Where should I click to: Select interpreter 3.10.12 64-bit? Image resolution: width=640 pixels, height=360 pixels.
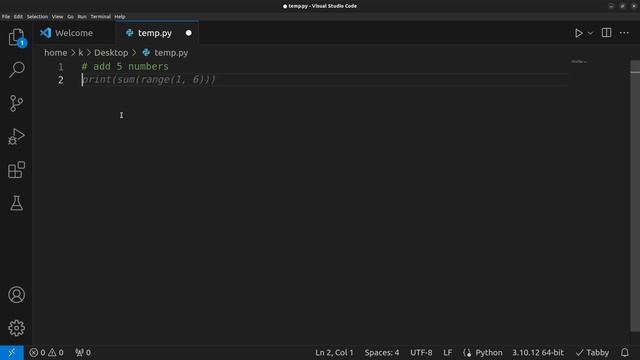[x=538, y=352]
